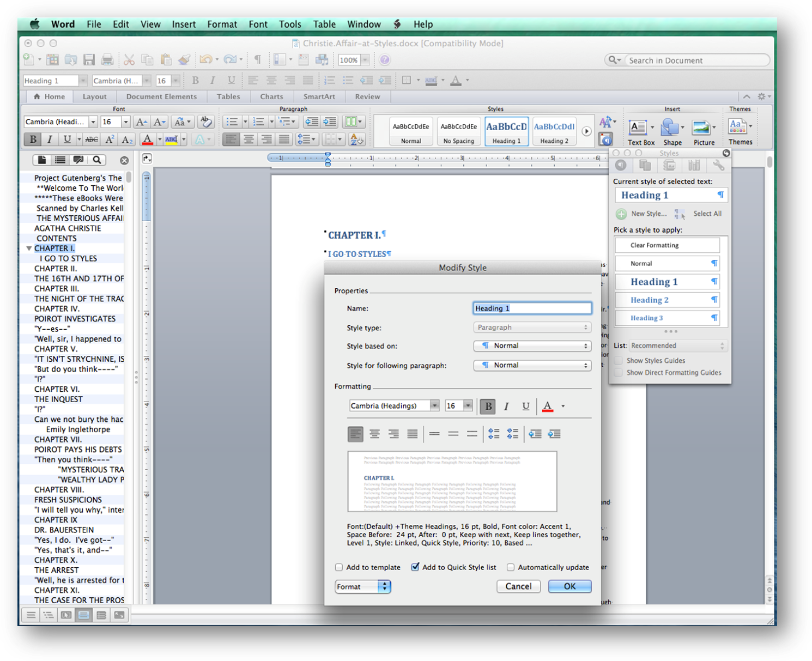Click the style Name text field
The width and height of the screenshot is (812, 661).
click(x=532, y=308)
